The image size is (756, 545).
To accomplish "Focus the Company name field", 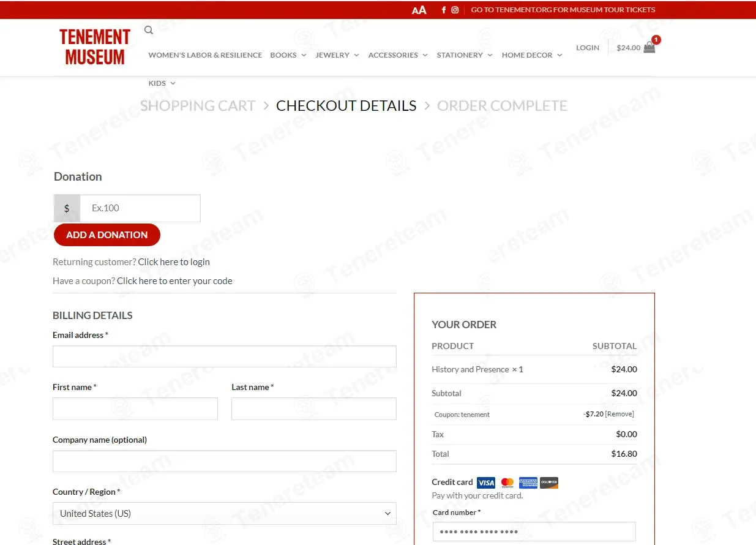I will click(225, 461).
